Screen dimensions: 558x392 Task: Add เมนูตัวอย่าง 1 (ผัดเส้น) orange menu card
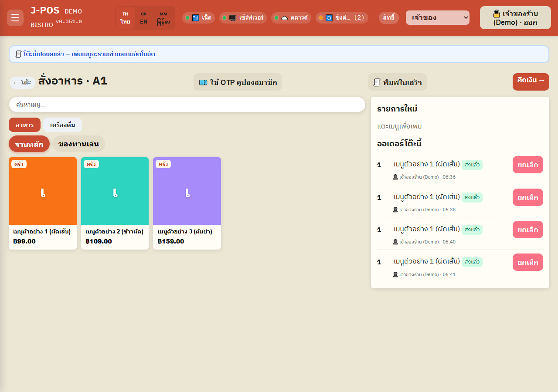tap(43, 203)
